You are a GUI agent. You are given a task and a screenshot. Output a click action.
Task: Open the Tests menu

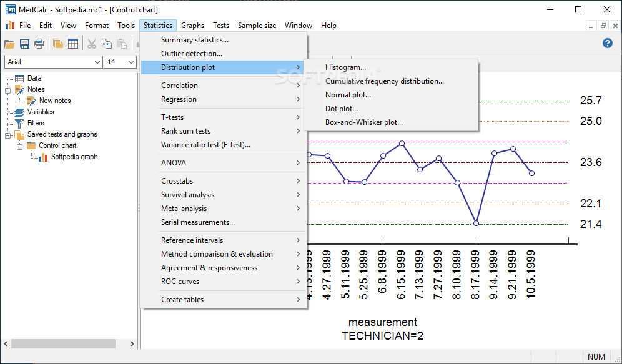pyautogui.click(x=221, y=26)
